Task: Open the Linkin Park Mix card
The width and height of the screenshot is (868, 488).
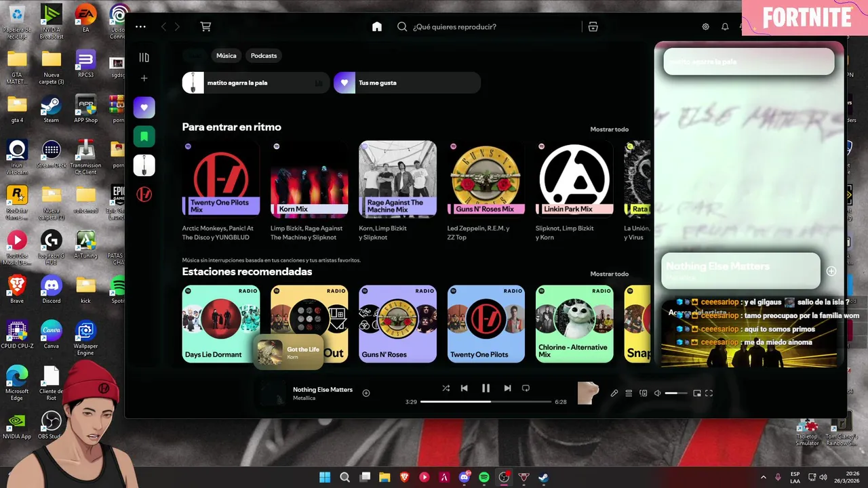Action: (574, 191)
